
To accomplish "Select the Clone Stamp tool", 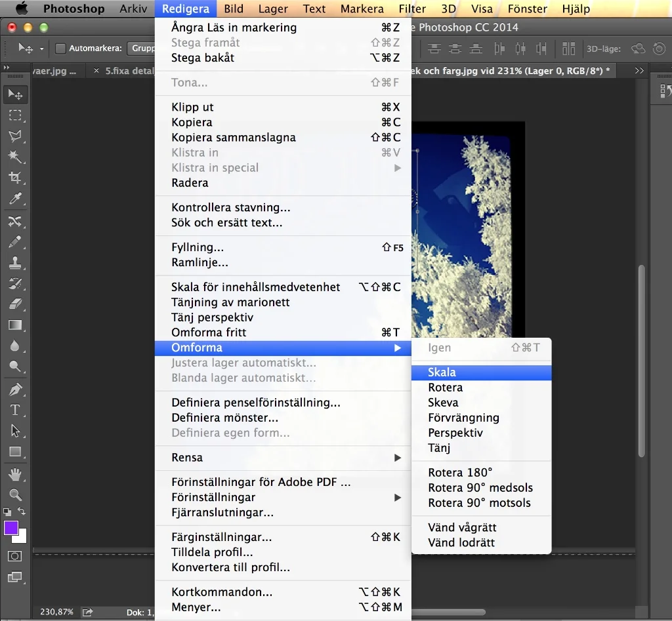I will (x=16, y=262).
